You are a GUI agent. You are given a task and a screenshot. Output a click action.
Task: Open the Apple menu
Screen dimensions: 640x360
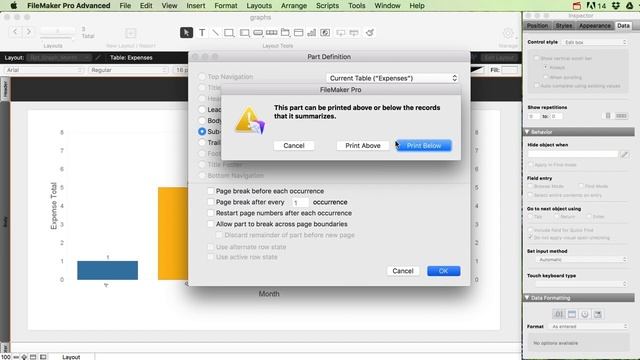pyautogui.click(x=13, y=6)
